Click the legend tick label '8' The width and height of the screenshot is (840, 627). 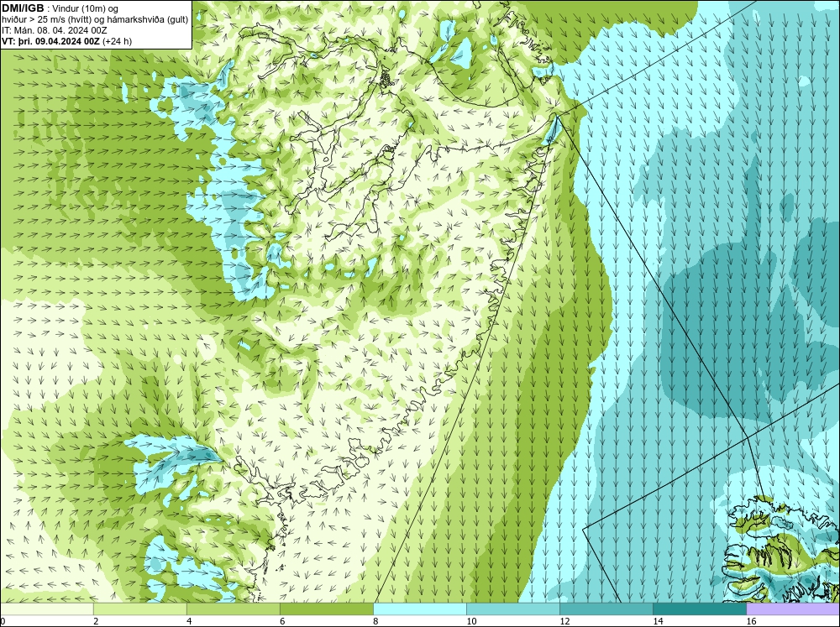coord(375,621)
